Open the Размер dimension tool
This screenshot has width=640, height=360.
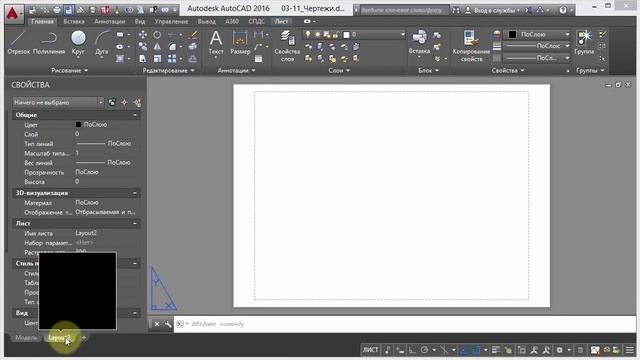click(240, 43)
